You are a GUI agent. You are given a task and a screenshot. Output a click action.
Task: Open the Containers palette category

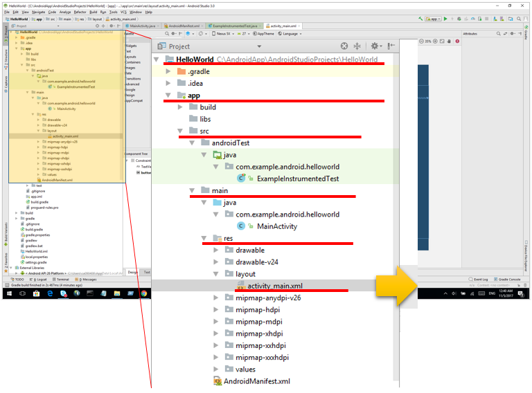133,62
